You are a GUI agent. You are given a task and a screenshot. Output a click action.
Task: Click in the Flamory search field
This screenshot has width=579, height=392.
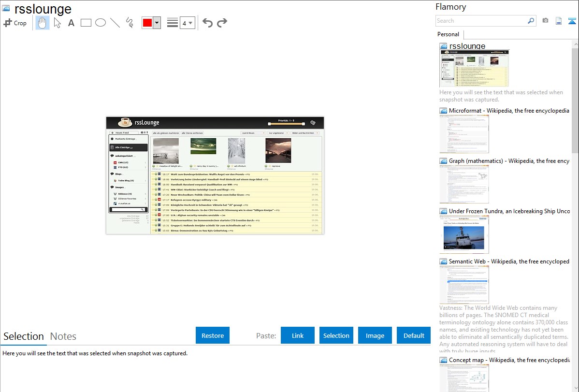pyautogui.click(x=481, y=21)
